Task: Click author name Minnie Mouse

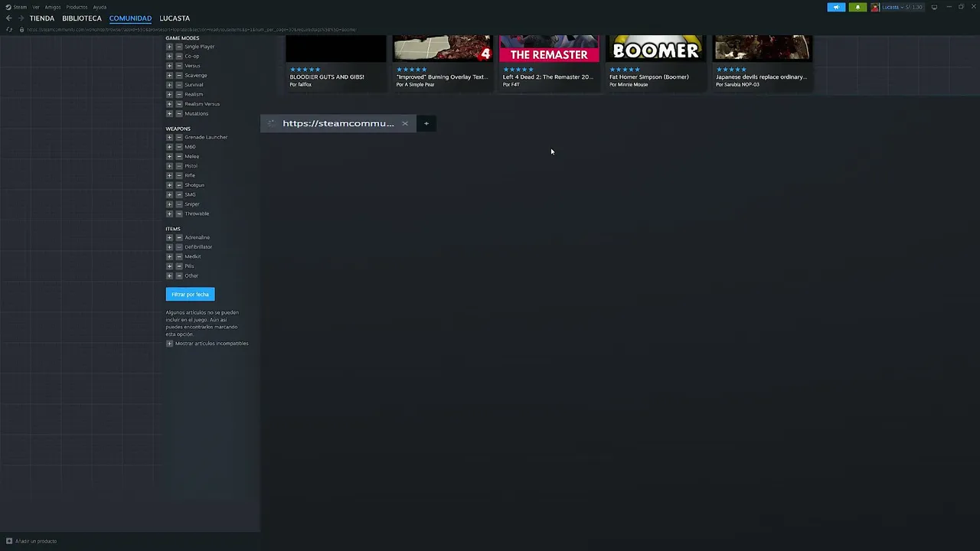Action: pos(632,84)
